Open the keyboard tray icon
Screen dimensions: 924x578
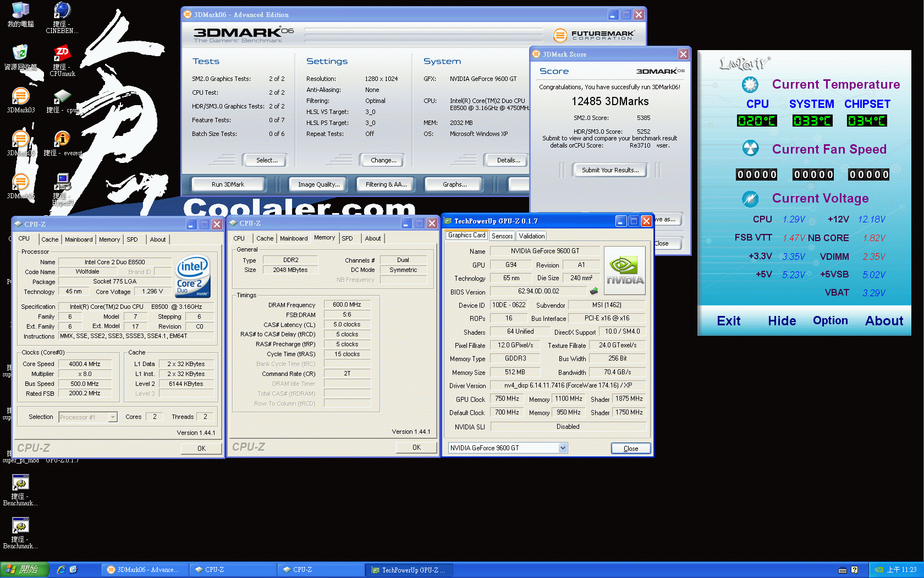click(x=842, y=570)
